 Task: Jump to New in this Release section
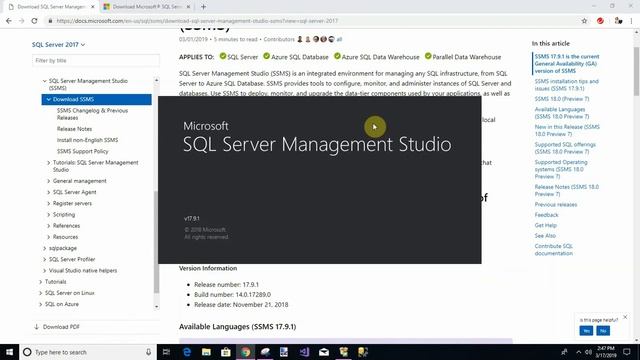(x=567, y=130)
